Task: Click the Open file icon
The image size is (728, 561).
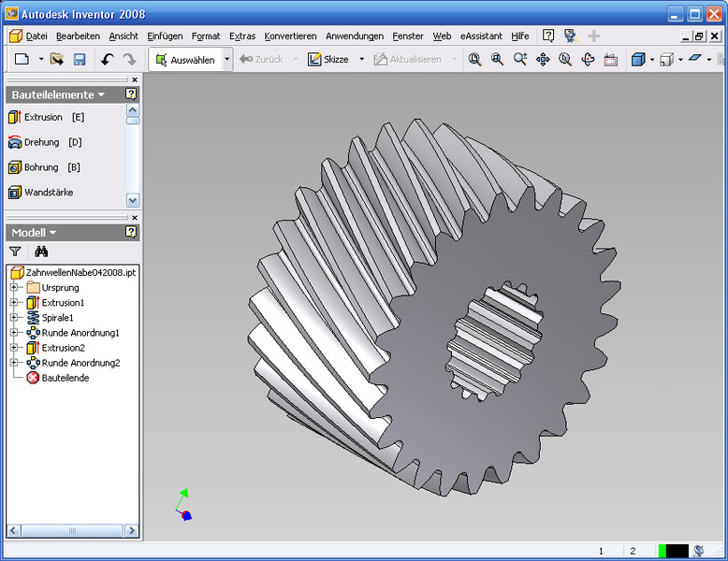Action: (57, 60)
